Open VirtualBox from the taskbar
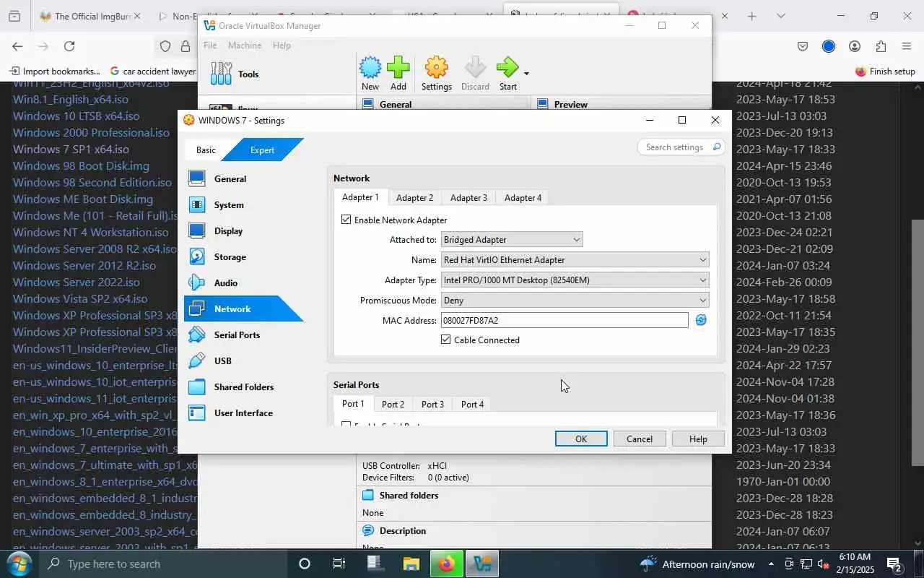 tap(483, 564)
